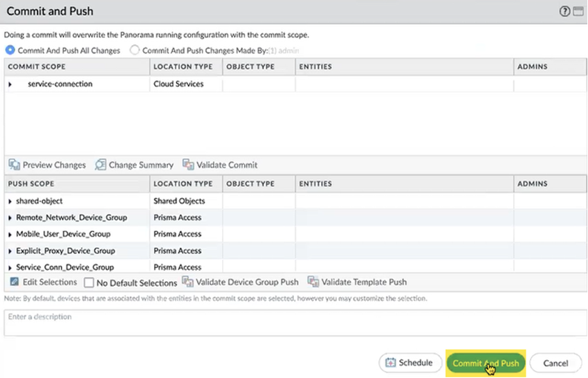Click the Validate Template Push icon

click(x=313, y=282)
